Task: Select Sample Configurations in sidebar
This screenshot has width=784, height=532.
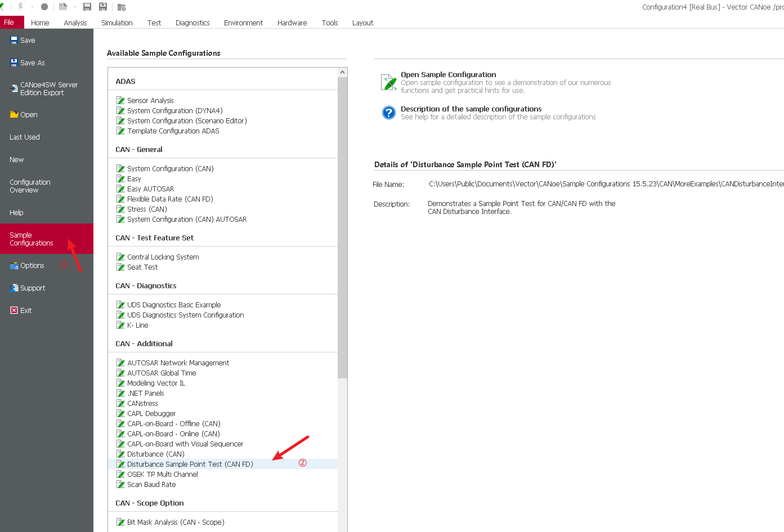Action: pyautogui.click(x=47, y=239)
